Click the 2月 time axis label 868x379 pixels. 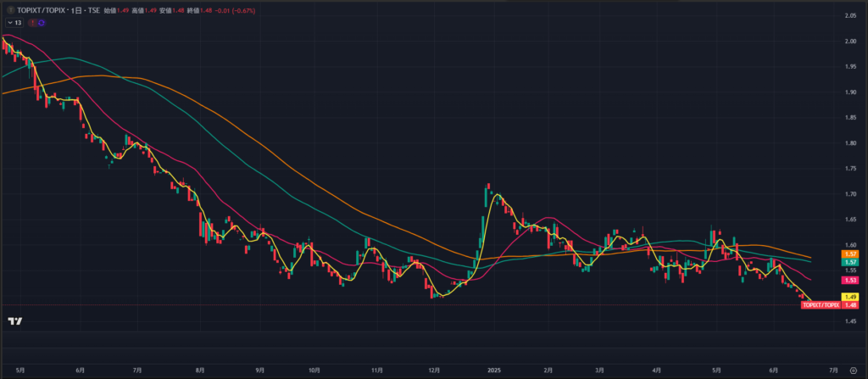[x=548, y=371]
